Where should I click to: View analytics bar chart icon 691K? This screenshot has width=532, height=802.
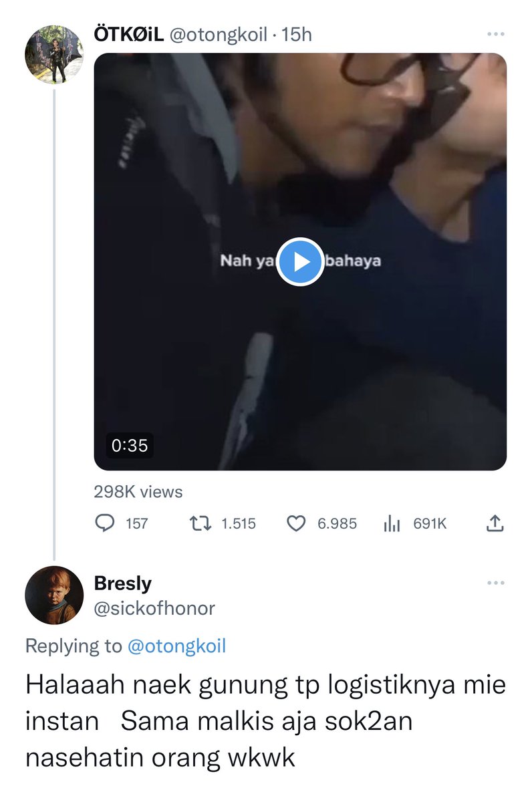392,523
